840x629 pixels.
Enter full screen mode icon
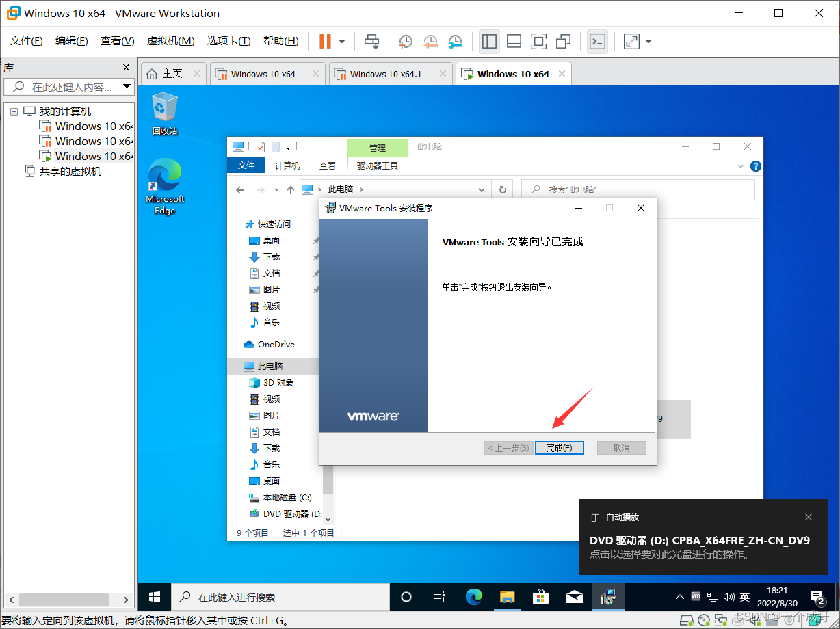click(538, 41)
